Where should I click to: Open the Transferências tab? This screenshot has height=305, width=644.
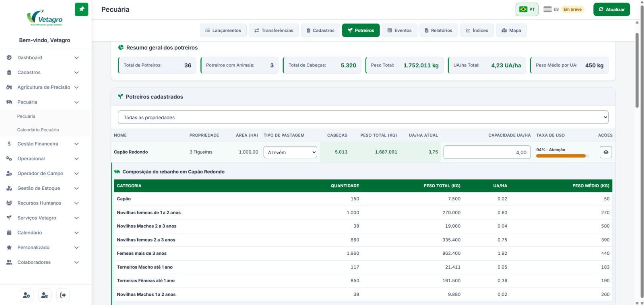(x=274, y=30)
